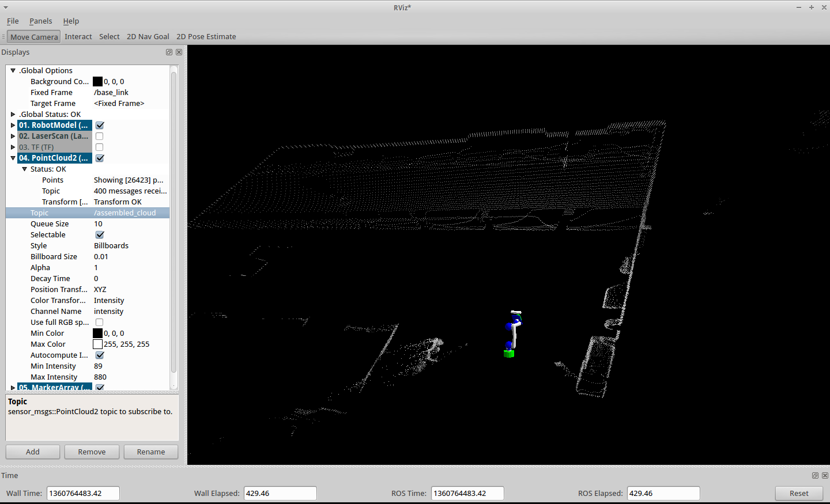Open the File menu

click(13, 21)
